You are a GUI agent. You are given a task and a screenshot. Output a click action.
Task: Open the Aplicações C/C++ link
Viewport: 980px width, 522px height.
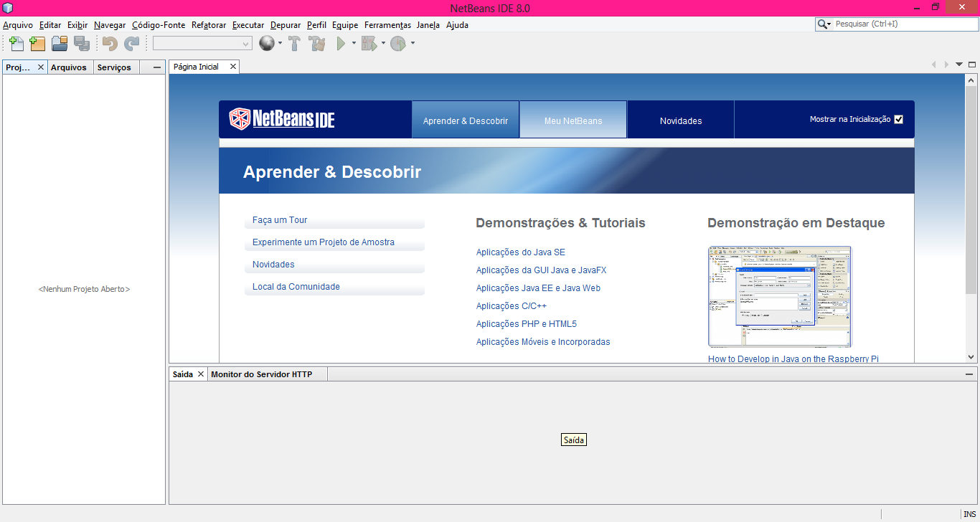pyautogui.click(x=512, y=306)
